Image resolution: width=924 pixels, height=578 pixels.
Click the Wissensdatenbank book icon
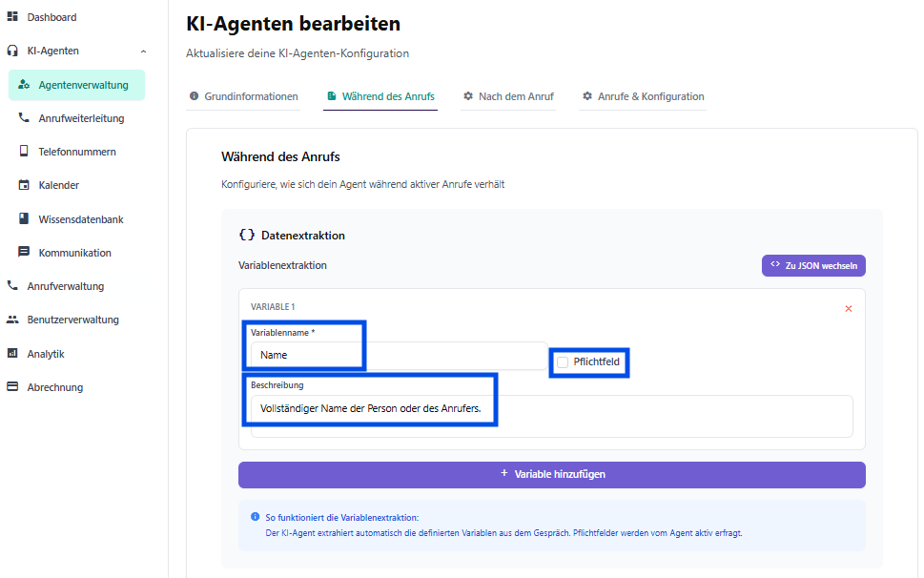pos(24,219)
